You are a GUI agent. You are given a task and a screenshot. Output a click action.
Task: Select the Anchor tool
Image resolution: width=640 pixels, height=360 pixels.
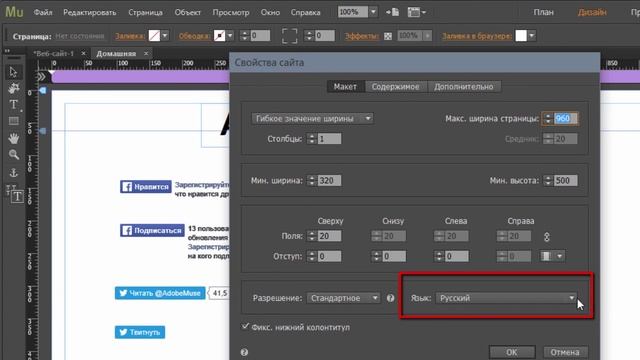[13, 173]
